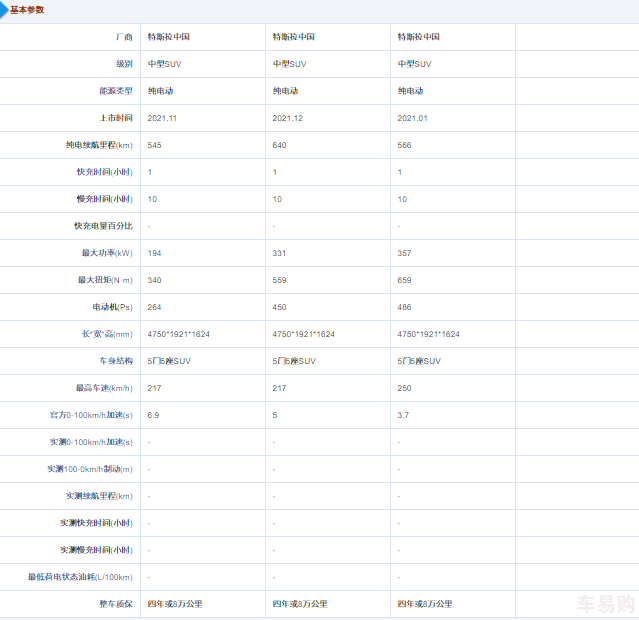This screenshot has height=620, width=639.
Task: Click the 最大功率(kW) row label
Action: tap(107, 253)
